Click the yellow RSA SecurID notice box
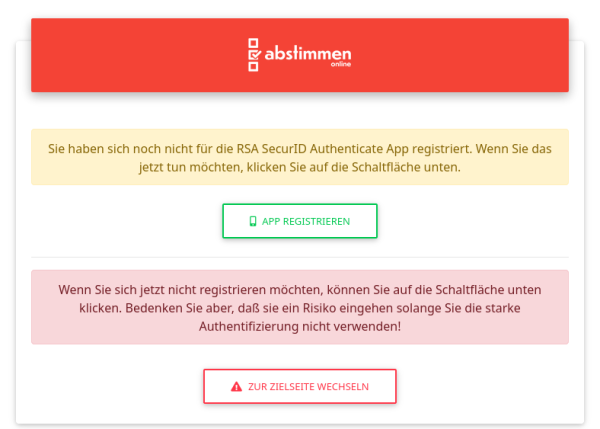This screenshot has width=600, height=429. pyautogui.click(x=300, y=157)
